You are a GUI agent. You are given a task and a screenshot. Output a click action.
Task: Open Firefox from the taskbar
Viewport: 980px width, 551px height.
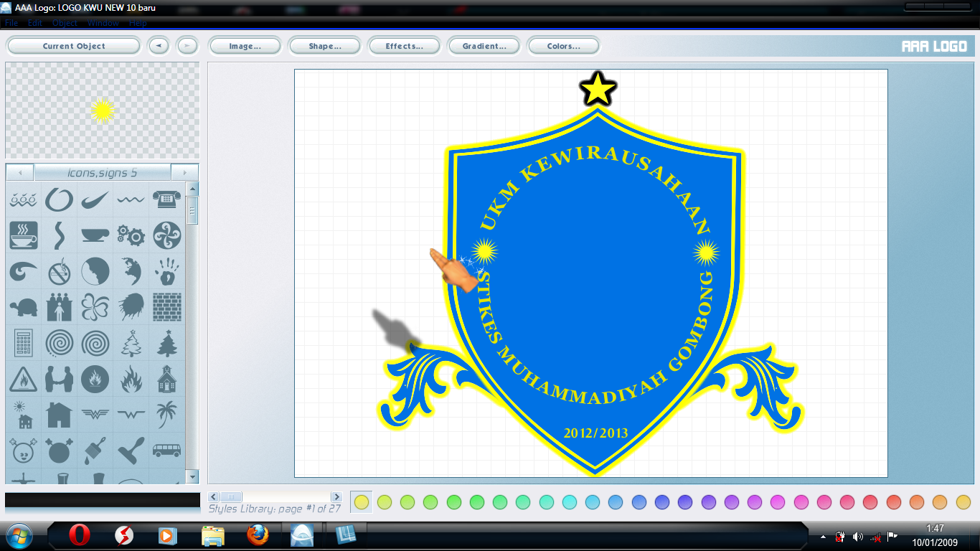pyautogui.click(x=258, y=535)
